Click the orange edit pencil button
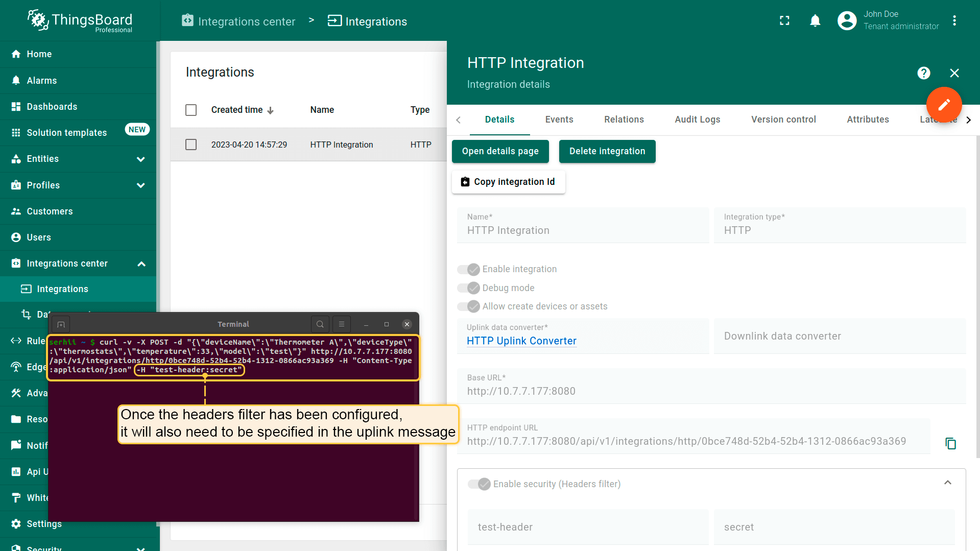980x551 pixels. point(944,105)
